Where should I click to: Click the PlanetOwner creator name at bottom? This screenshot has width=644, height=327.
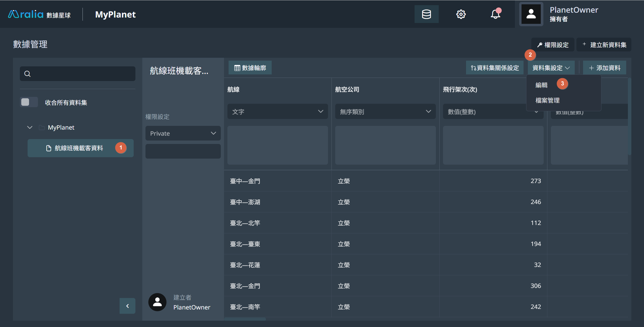(192, 307)
